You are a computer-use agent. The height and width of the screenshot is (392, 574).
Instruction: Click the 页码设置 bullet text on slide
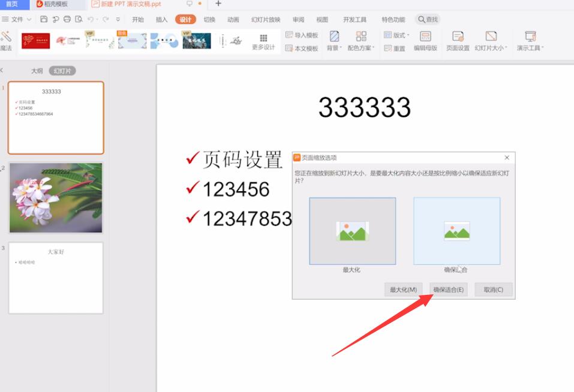(242, 159)
